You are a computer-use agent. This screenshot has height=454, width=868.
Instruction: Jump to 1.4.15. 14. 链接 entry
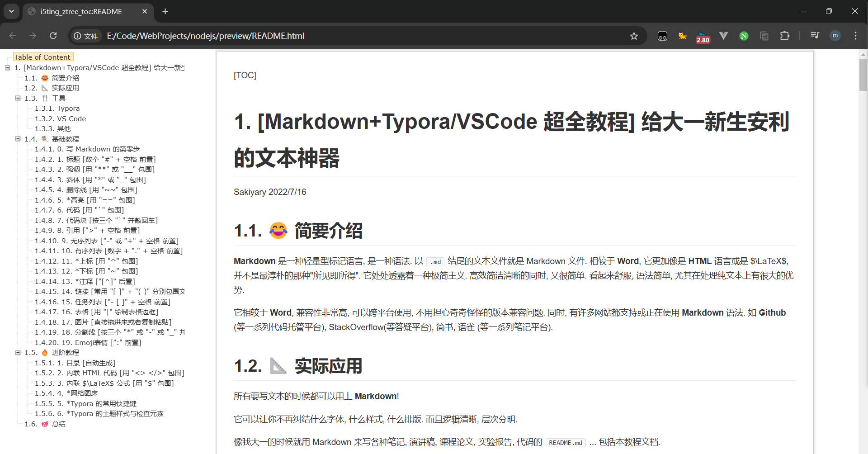click(x=109, y=292)
